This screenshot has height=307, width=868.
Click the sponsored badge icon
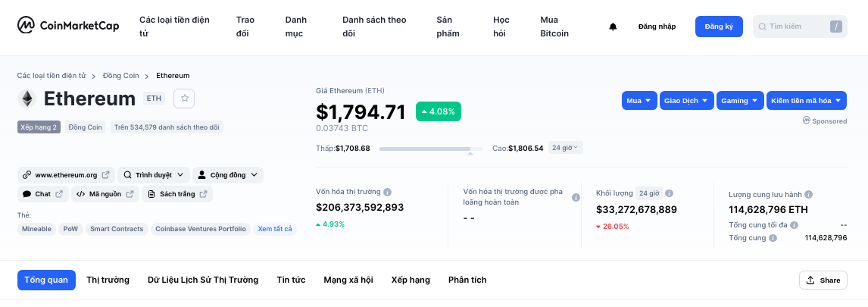pos(807,121)
